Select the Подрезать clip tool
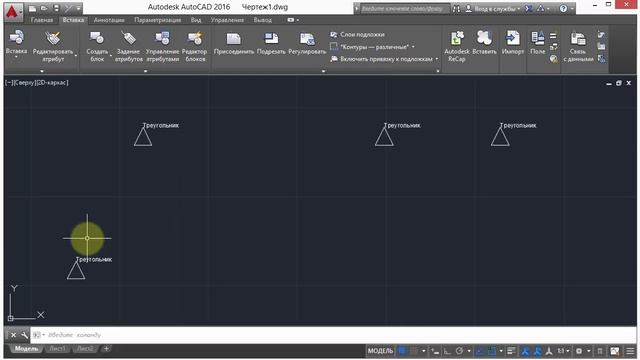The width and height of the screenshot is (640, 360). coord(271,43)
